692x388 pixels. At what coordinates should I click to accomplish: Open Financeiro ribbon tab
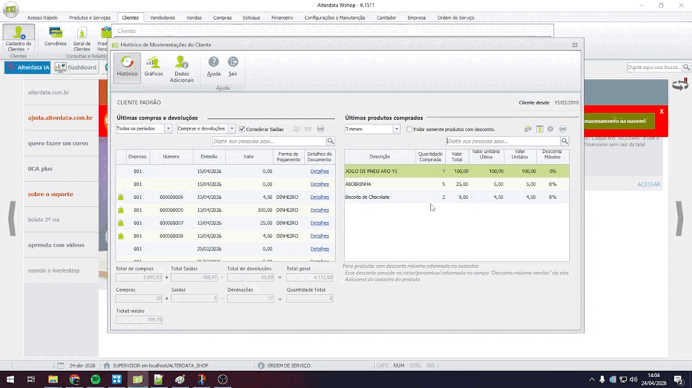click(282, 18)
